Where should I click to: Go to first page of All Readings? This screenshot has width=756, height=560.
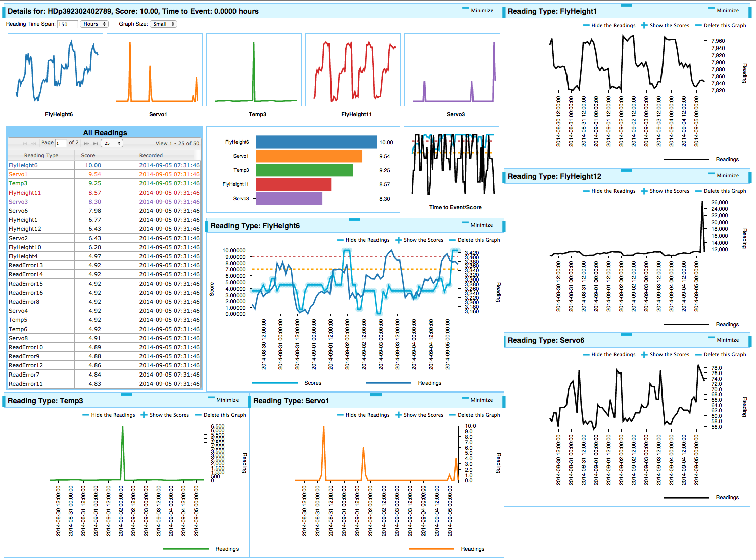(x=25, y=143)
